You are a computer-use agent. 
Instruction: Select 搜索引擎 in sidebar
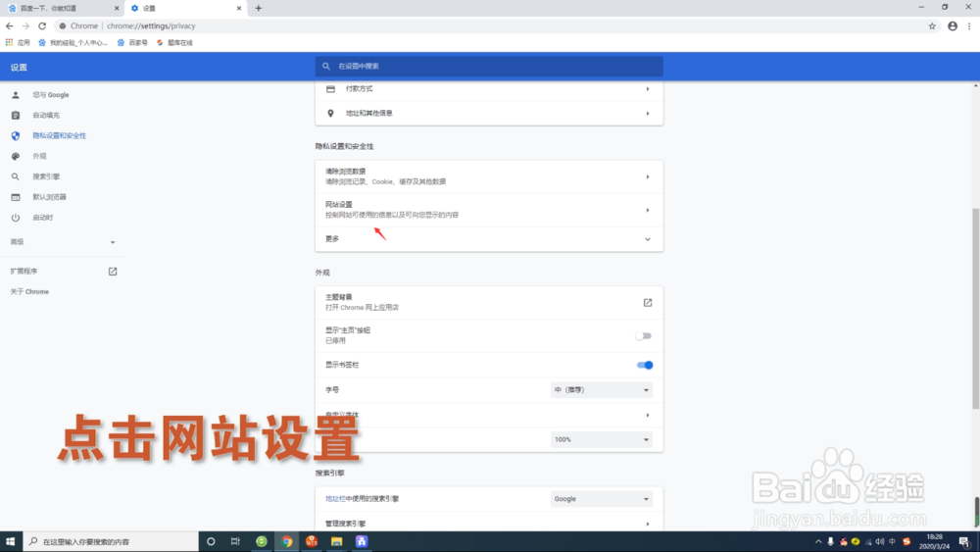46,176
